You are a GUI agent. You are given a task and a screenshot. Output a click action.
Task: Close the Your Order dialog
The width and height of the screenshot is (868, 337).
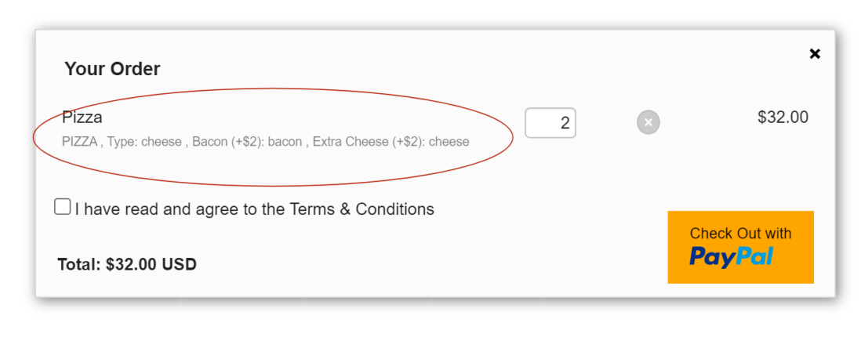click(x=815, y=53)
